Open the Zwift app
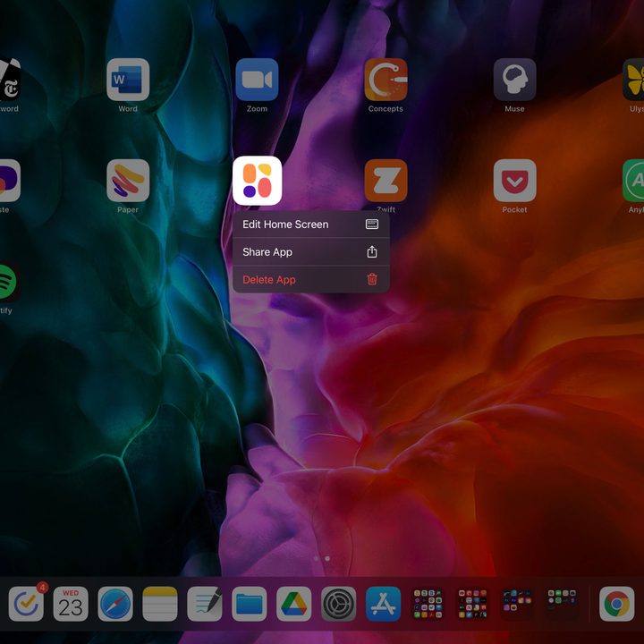Image resolution: width=644 pixels, height=644 pixels. tap(386, 181)
